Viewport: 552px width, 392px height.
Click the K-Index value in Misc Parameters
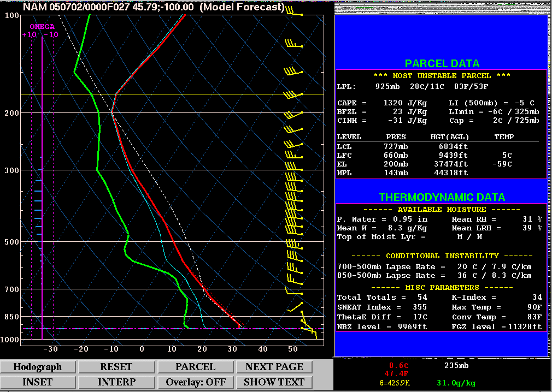point(537,298)
